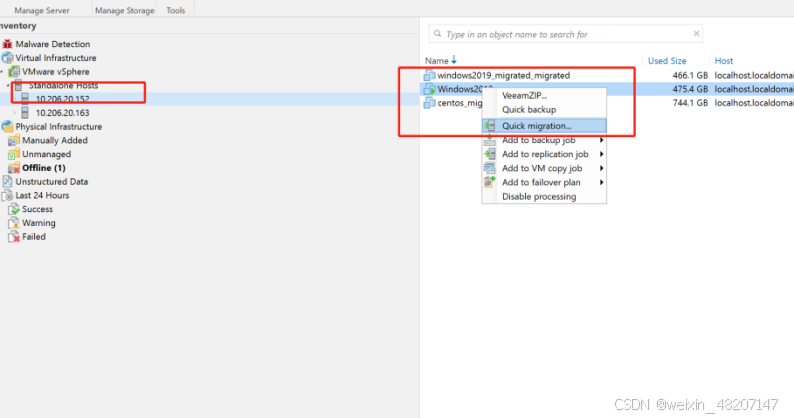
Task: Click VM icon of the centos_mig row
Action: coord(429,103)
